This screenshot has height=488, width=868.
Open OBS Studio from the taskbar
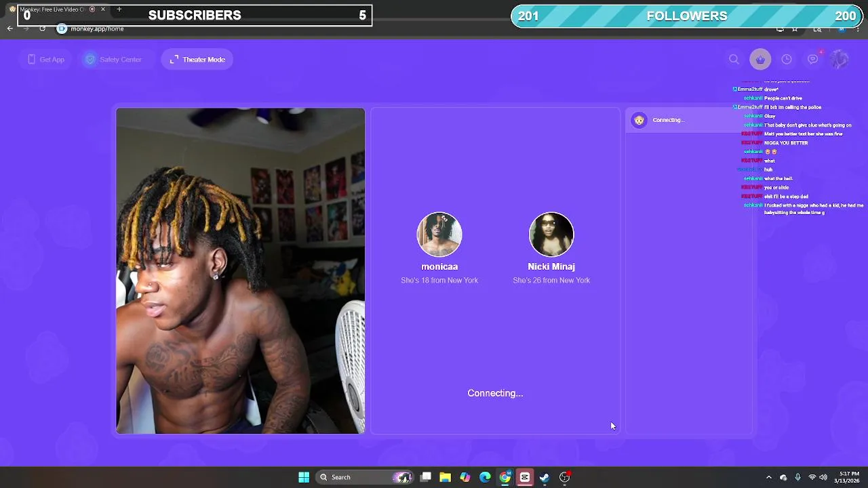point(564,477)
